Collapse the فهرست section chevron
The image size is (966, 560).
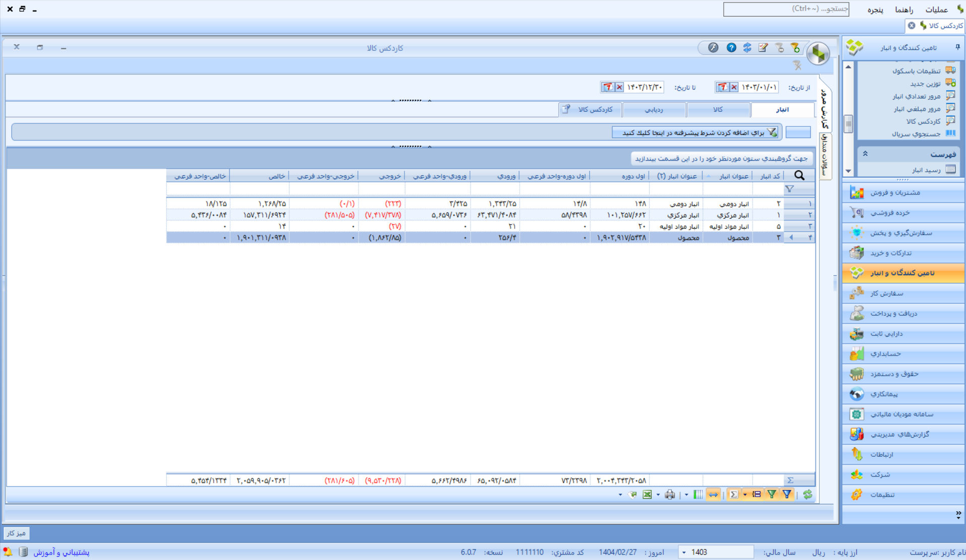865,154
